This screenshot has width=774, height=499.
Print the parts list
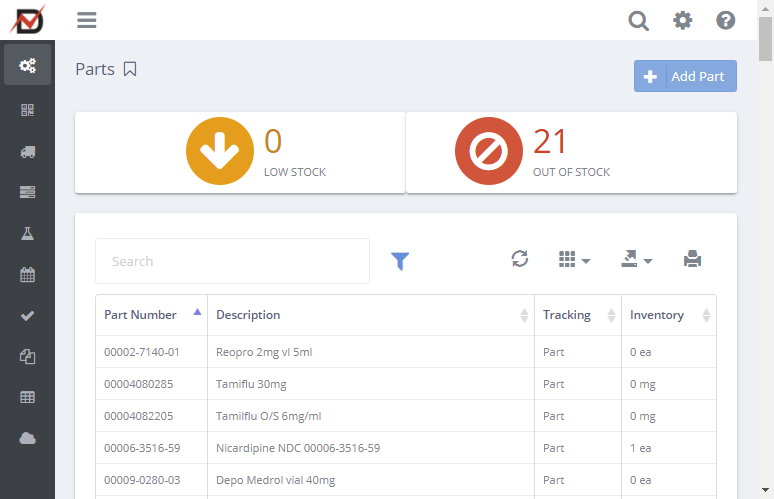click(693, 259)
